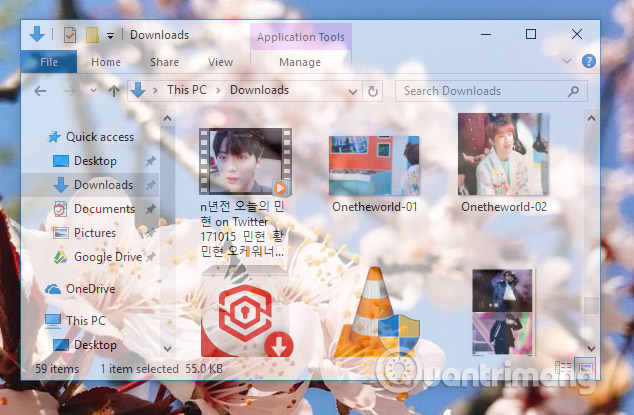
Task: Refresh the Downloads folder
Action: [x=373, y=91]
